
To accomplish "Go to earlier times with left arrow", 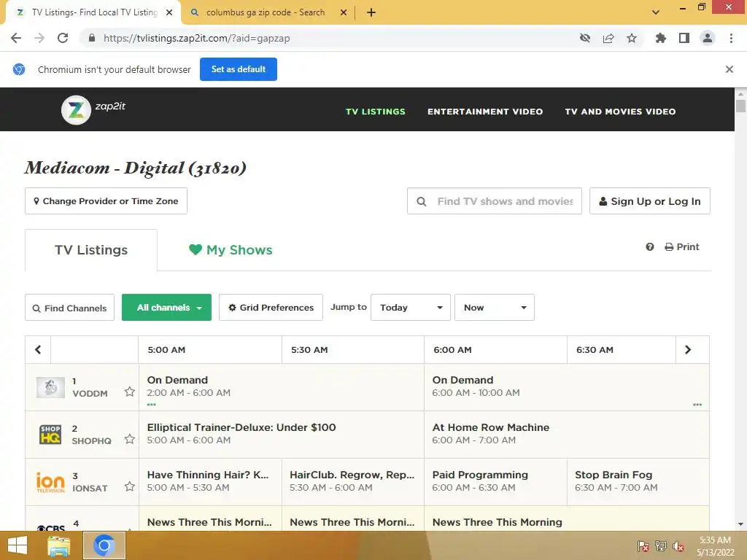I will coord(38,349).
